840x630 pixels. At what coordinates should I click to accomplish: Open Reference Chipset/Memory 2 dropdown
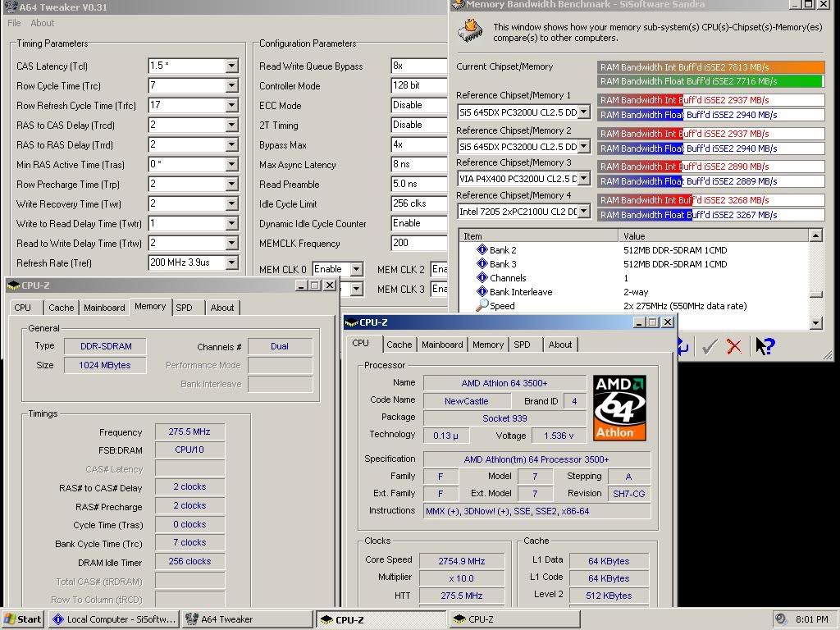584,146
